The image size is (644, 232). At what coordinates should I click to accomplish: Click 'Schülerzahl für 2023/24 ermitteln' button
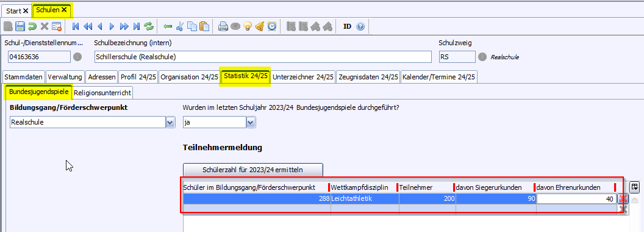click(253, 170)
